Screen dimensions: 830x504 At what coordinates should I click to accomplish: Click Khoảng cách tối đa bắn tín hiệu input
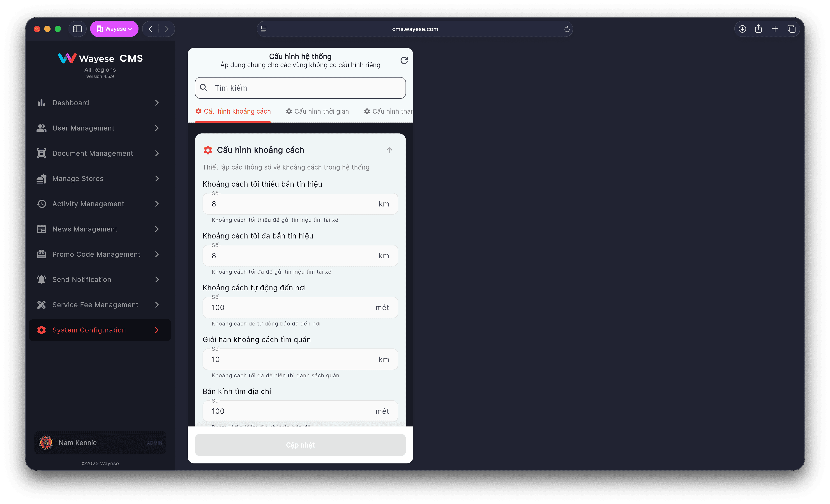300,256
